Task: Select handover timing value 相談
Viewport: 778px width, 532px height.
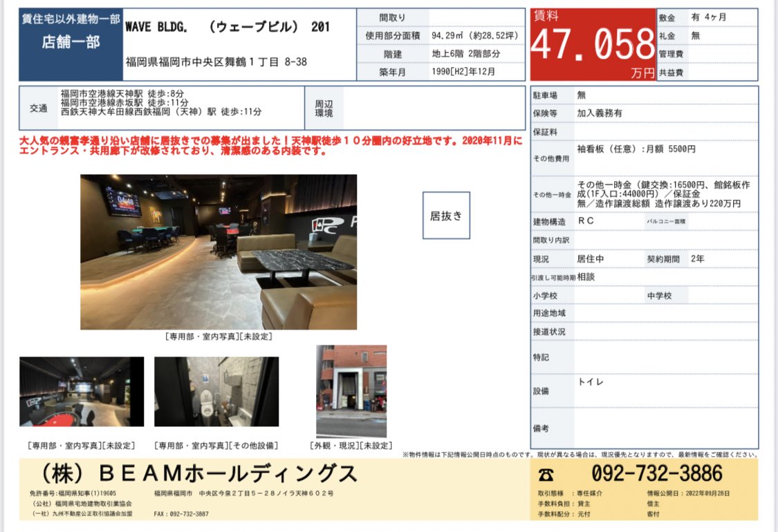Action: tap(586, 276)
